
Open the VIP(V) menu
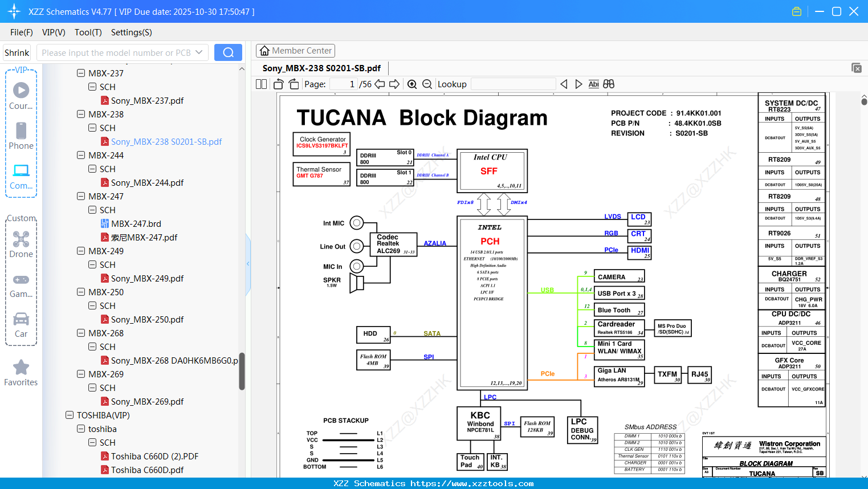54,32
